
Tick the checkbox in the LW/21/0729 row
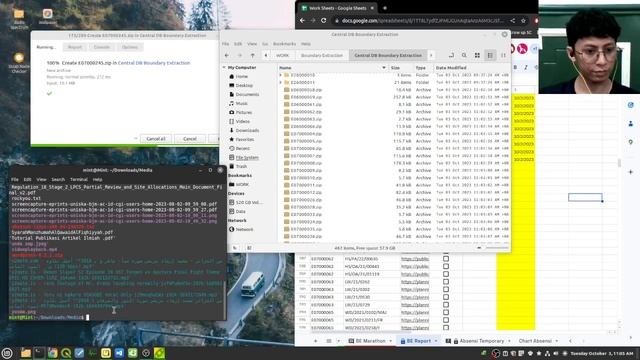coord(446,305)
